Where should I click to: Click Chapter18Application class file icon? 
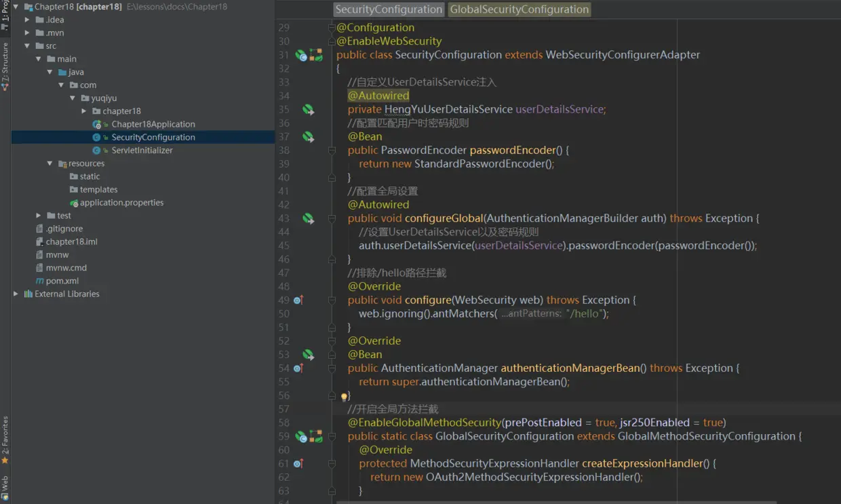pos(98,124)
